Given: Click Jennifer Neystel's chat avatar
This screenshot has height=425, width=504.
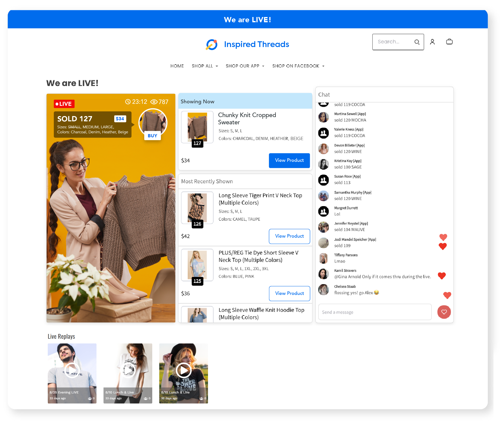Looking at the screenshot, I should 323,227.
